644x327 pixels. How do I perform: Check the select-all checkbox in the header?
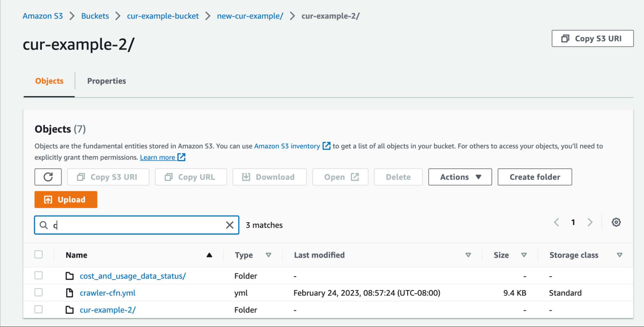point(38,255)
